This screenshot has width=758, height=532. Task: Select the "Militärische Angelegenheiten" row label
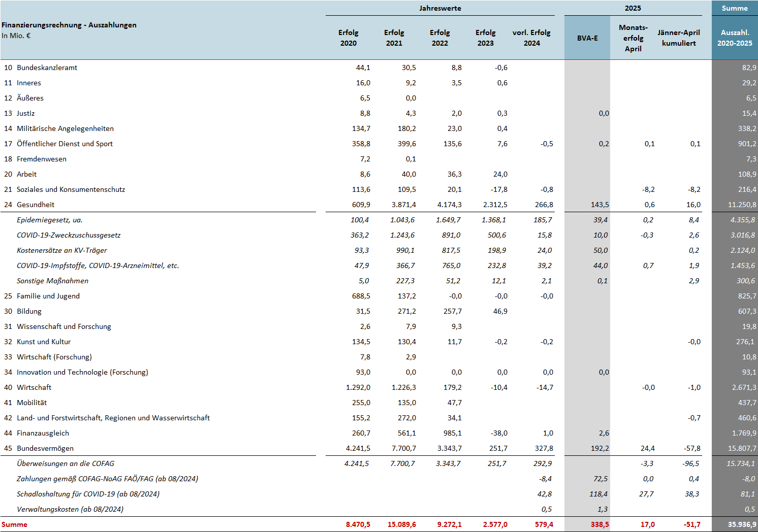click(x=65, y=128)
